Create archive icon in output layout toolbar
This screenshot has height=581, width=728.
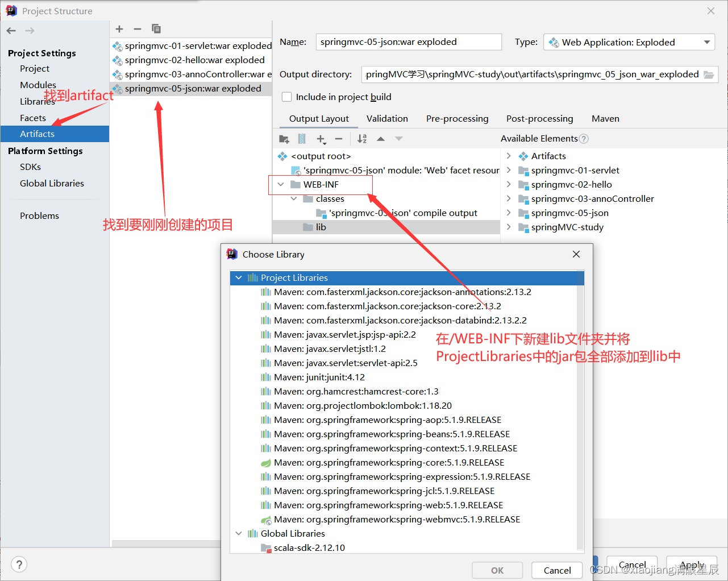click(x=302, y=139)
